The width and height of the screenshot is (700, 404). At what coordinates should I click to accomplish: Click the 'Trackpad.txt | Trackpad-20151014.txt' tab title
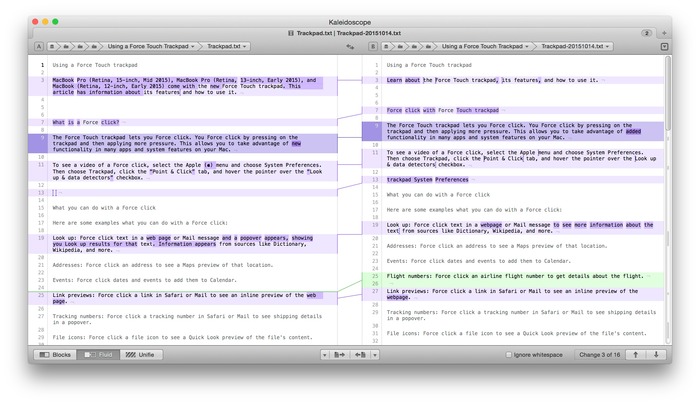pos(349,33)
